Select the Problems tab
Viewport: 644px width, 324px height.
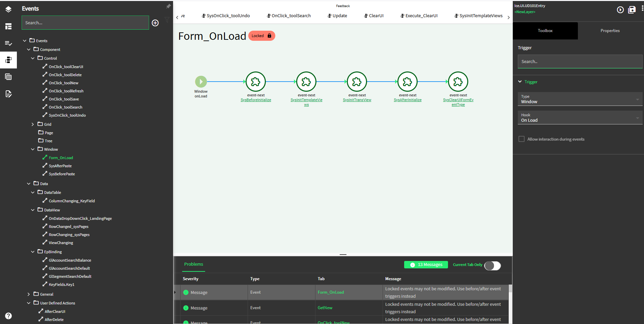pyautogui.click(x=194, y=264)
